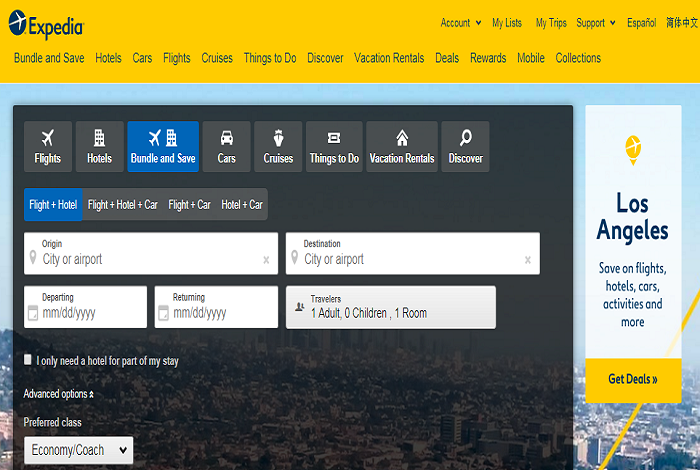The image size is (700, 470).
Task: Check 'I only need a hotel for part of my stay'
Action: pos(28,359)
